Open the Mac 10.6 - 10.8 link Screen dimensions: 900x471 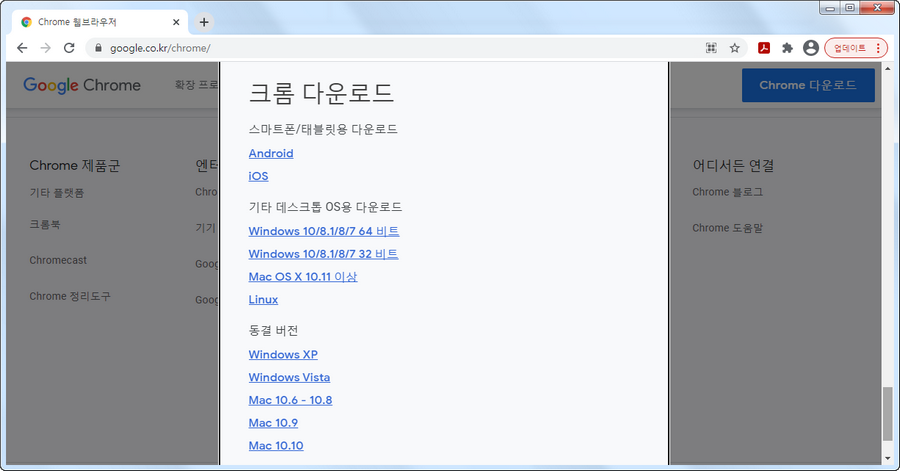pyautogui.click(x=290, y=400)
